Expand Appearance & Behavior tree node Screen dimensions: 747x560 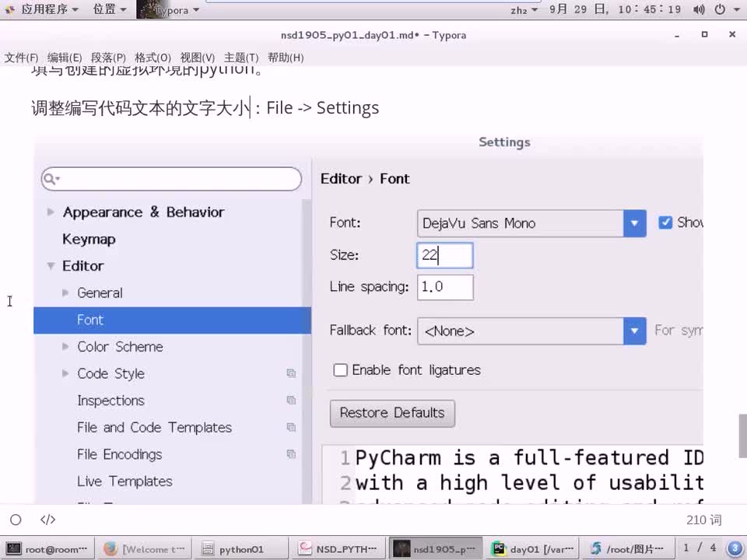51,212
